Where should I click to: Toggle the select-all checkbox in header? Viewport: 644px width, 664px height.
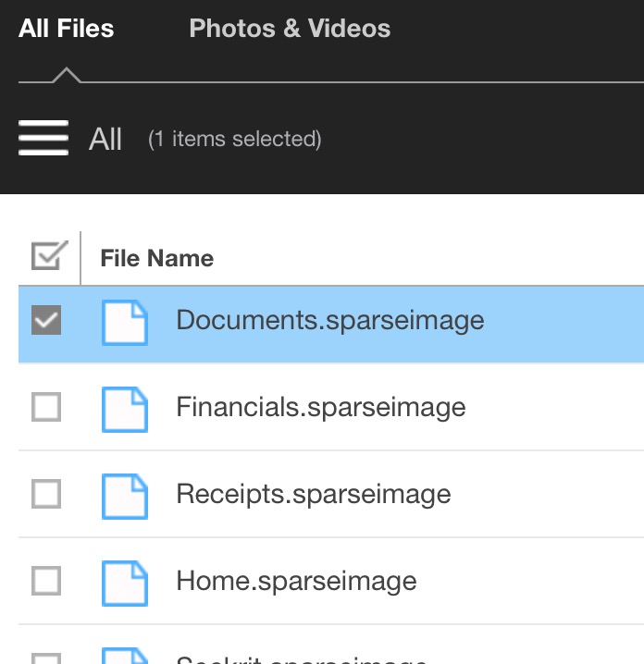pos(50,255)
